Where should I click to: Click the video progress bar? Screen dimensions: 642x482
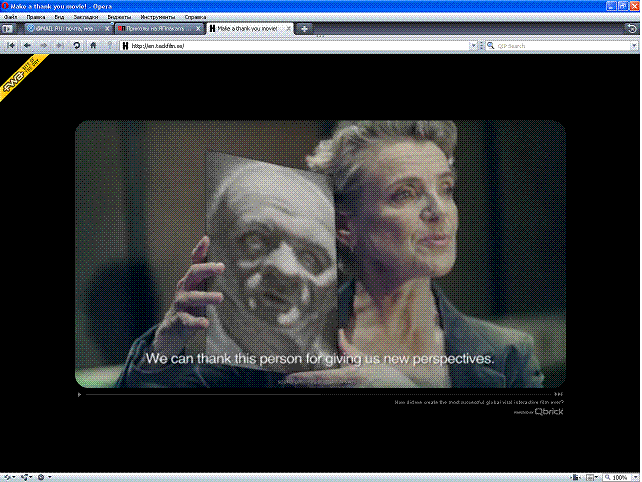pyautogui.click(x=318, y=394)
